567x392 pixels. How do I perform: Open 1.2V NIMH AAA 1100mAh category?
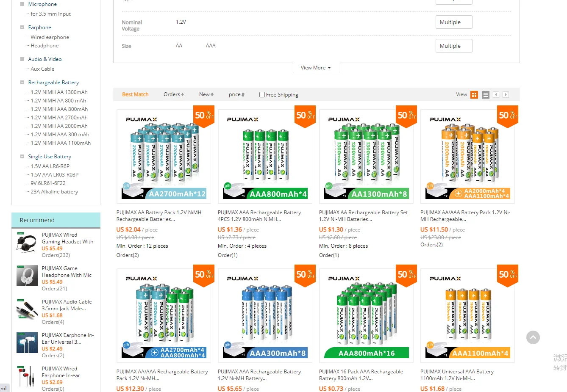(61, 143)
